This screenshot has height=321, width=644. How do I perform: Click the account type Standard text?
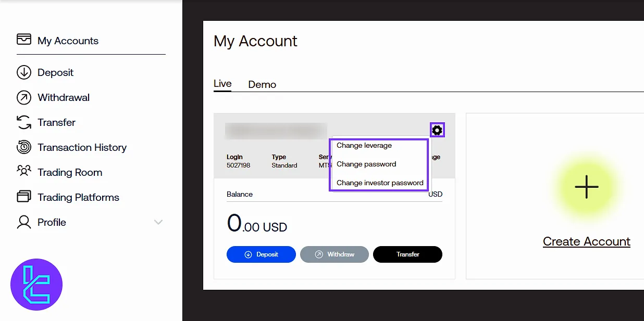(284, 165)
